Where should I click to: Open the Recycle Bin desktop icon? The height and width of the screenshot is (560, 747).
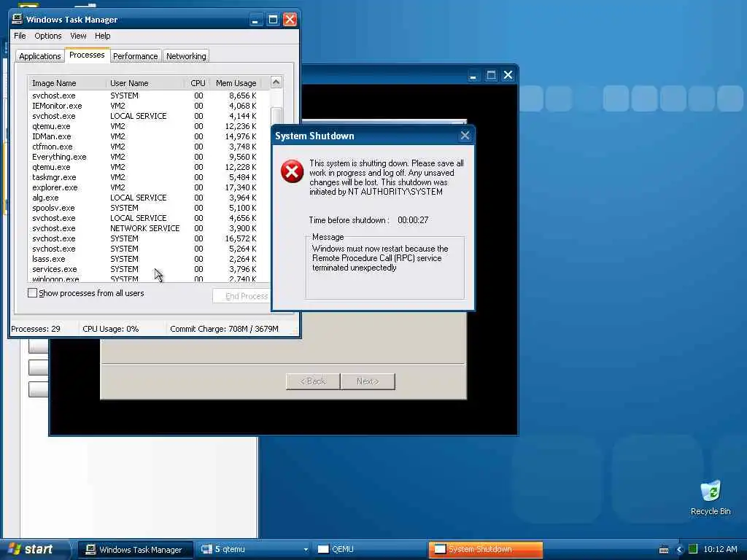tap(711, 498)
